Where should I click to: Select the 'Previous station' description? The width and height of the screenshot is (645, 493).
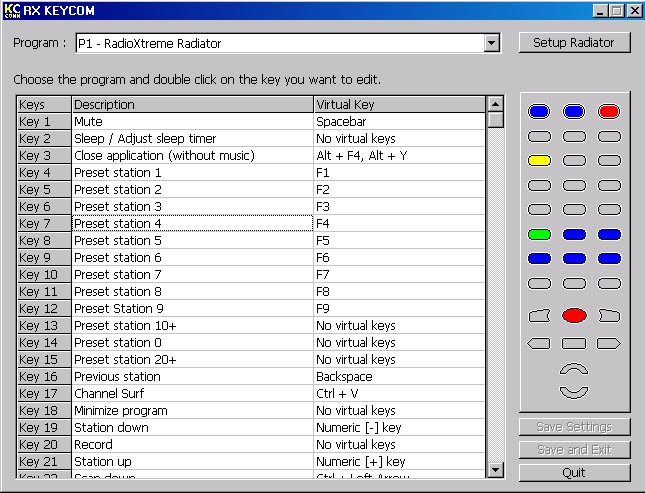pyautogui.click(x=193, y=377)
